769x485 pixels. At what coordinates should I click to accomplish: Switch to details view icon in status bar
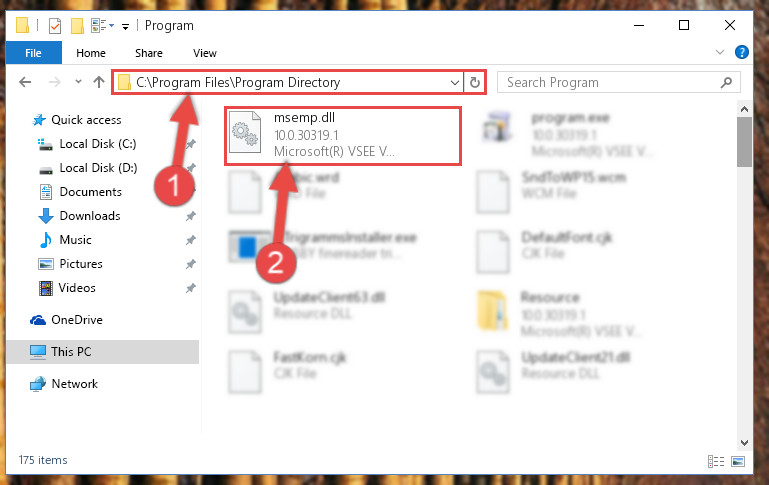(x=716, y=461)
